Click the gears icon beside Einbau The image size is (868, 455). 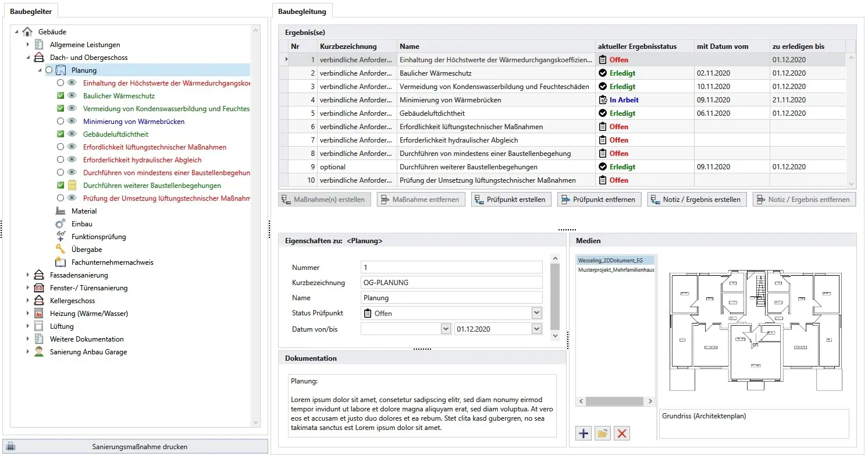61,224
